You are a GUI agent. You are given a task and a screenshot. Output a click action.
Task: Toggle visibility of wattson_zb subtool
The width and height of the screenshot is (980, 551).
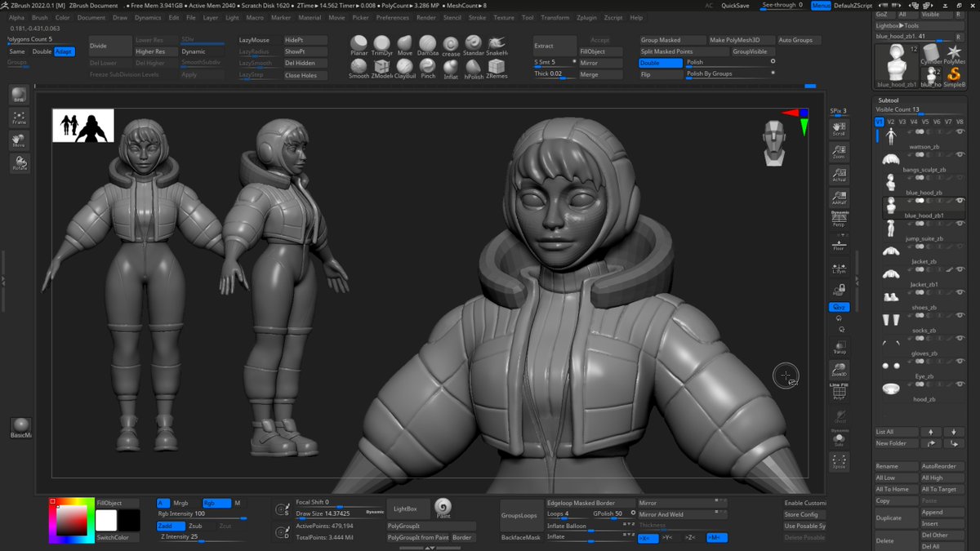click(x=960, y=131)
